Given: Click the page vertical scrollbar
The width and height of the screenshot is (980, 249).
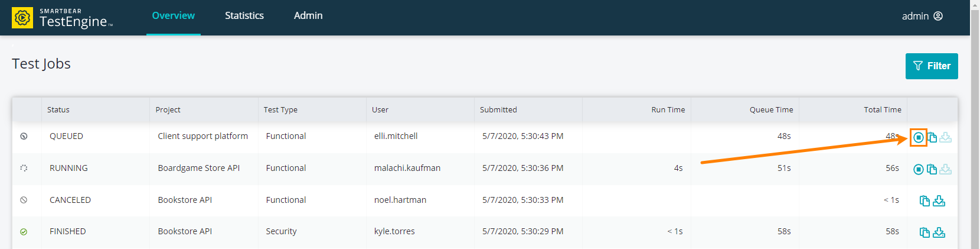Looking at the screenshot, I should coord(975,124).
